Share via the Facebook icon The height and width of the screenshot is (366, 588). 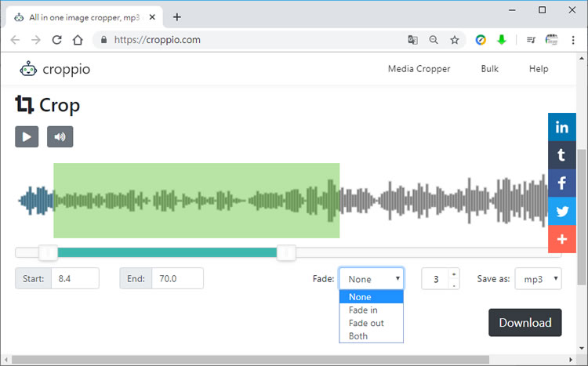tap(562, 184)
